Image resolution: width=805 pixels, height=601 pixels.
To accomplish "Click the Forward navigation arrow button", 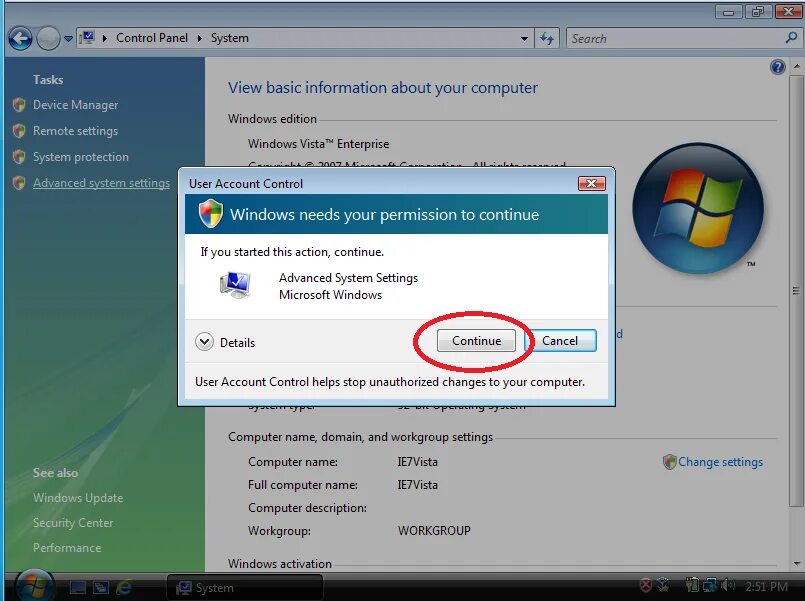I will point(48,38).
